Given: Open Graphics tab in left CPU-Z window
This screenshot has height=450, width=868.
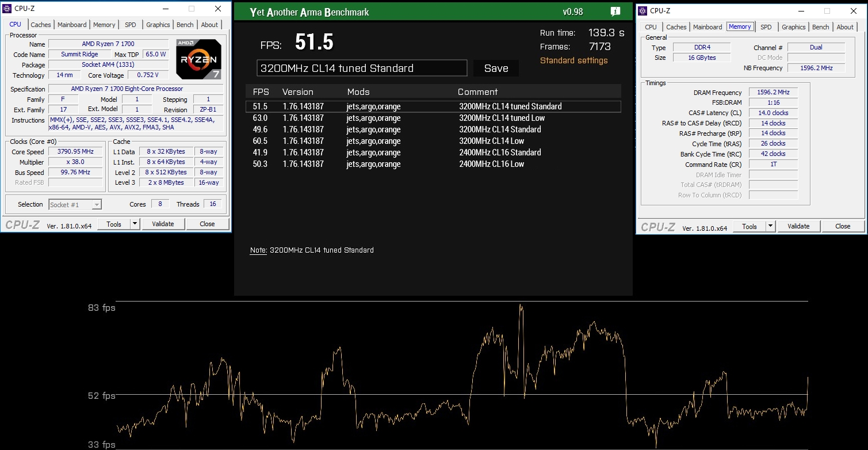Looking at the screenshot, I should (x=158, y=25).
